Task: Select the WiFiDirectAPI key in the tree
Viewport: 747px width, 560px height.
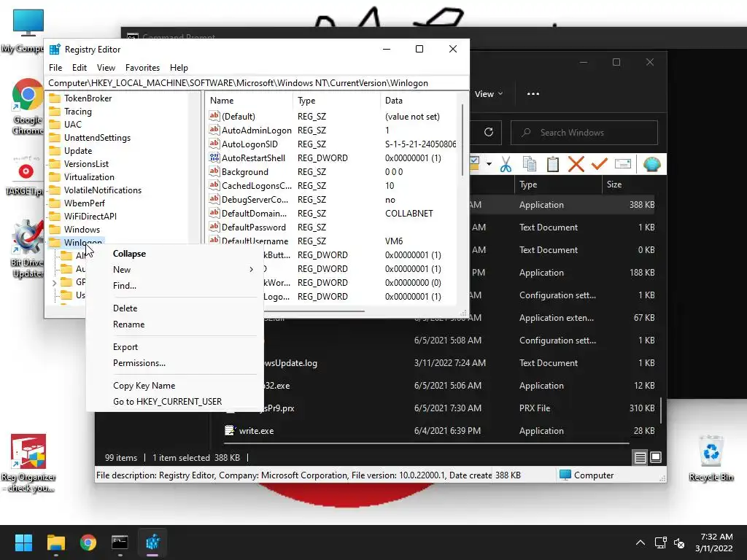Action: tap(90, 216)
